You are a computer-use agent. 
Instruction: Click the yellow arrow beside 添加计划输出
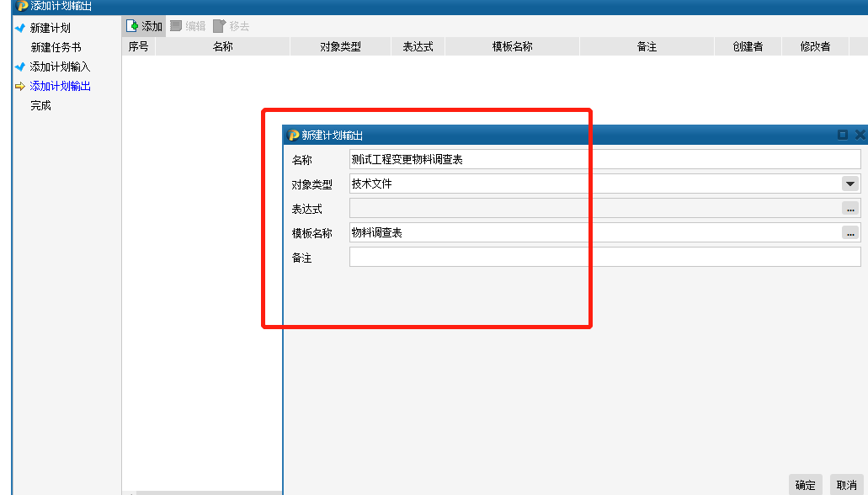[20, 87]
